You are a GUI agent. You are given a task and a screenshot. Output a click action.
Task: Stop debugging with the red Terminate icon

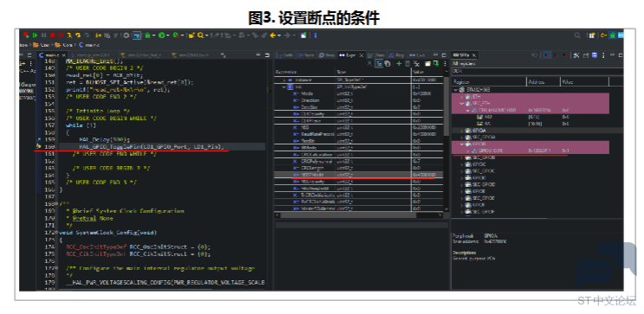(x=52, y=35)
